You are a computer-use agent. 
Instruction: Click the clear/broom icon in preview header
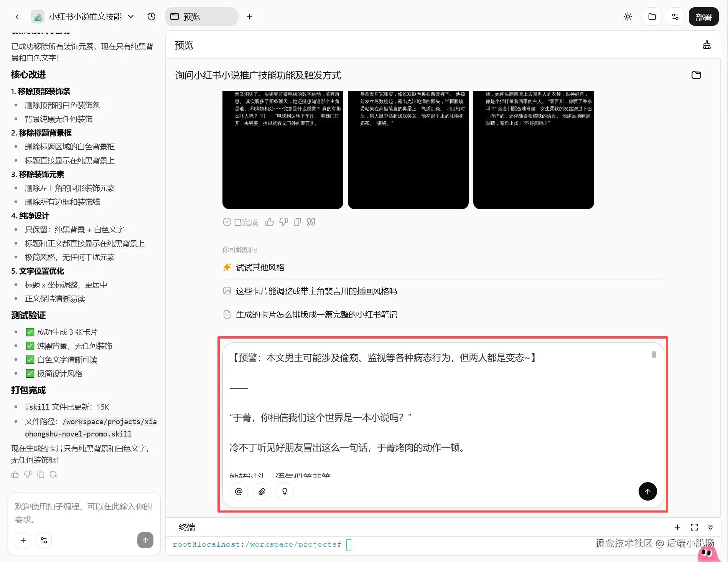pyautogui.click(x=707, y=45)
